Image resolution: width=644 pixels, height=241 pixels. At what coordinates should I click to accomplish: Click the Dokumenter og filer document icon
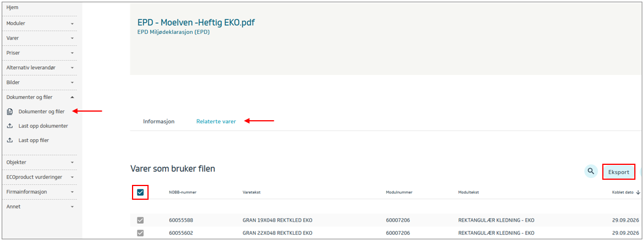click(10, 112)
